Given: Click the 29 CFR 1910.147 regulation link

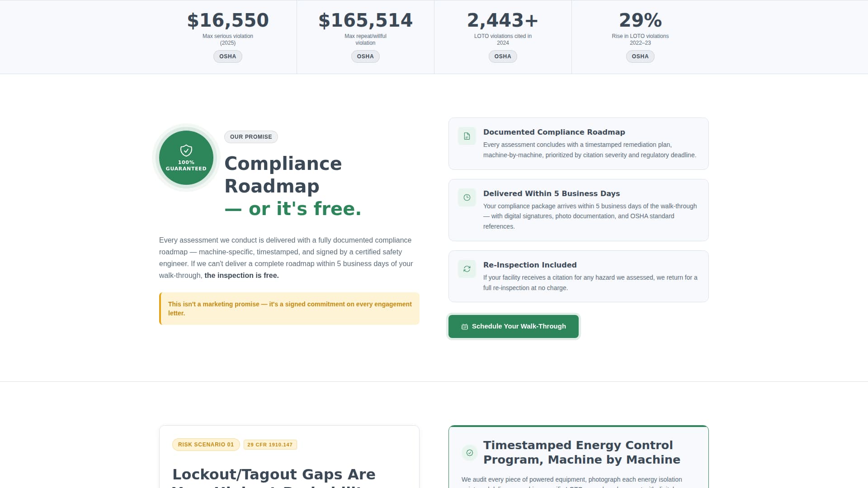Looking at the screenshot, I should tap(270, 444).
